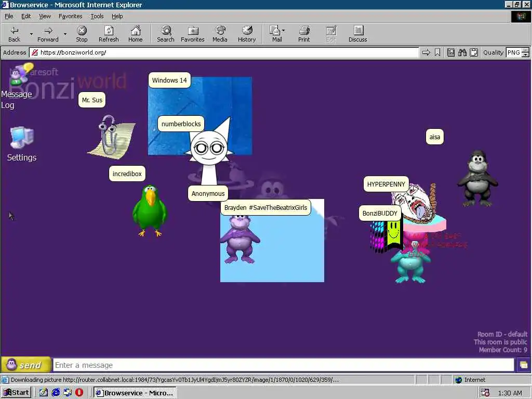
Task: Click the BonziBUDDY name tag
Action: point(380,214)
